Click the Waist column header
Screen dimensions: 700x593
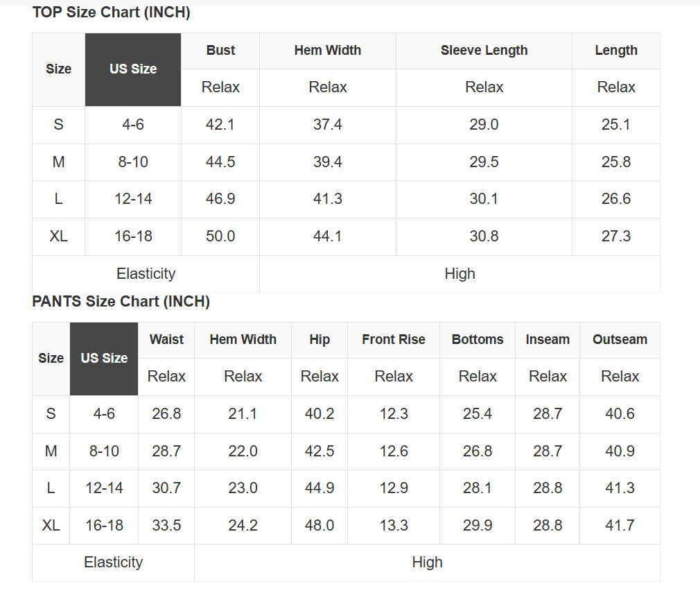(x=166, y=340)
